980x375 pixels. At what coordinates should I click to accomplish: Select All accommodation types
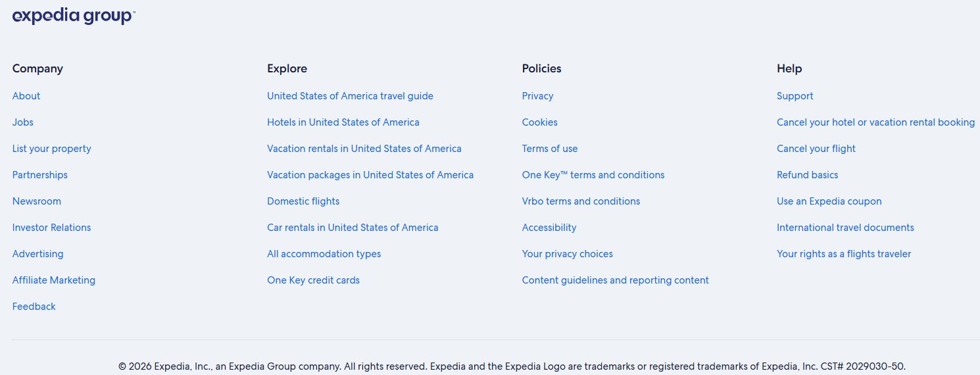324,254
